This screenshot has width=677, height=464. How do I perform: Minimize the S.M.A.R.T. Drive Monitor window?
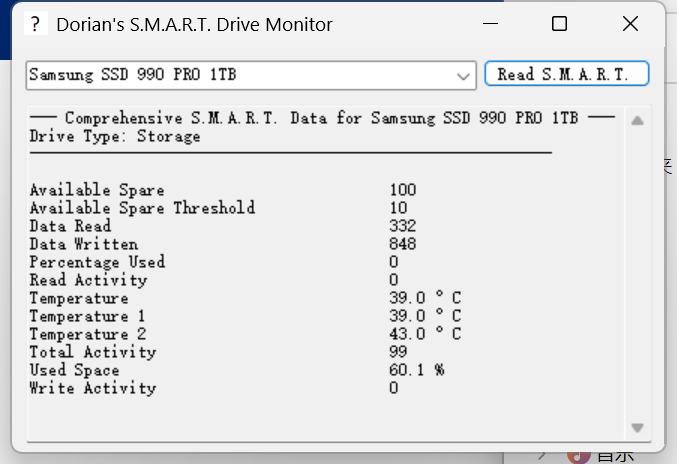[490, 24]
